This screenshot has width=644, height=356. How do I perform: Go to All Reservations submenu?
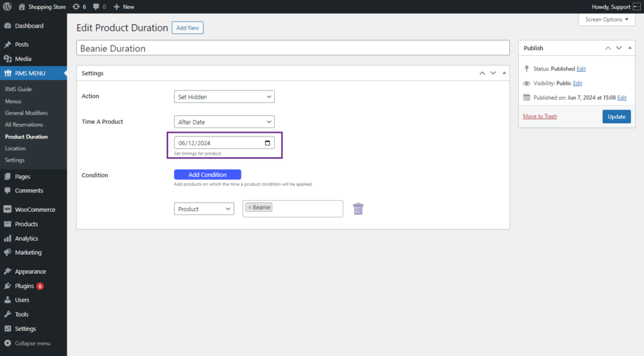24,125
